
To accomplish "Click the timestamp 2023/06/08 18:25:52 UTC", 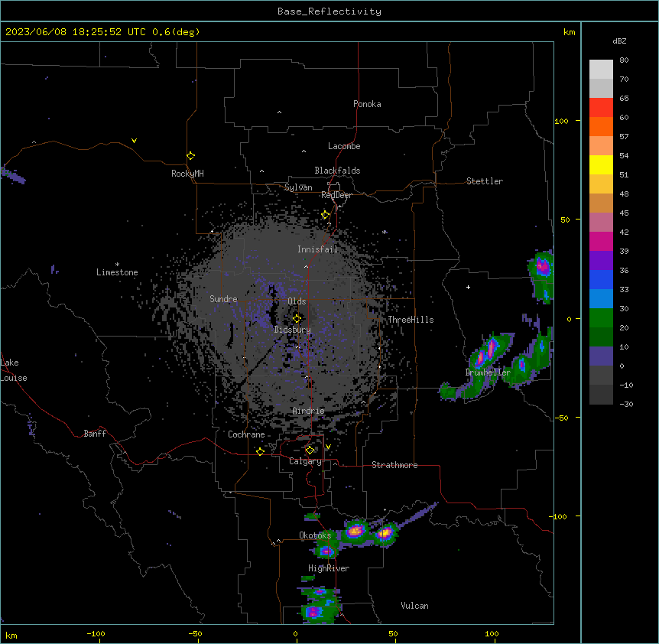I will [x=76, y=32].
